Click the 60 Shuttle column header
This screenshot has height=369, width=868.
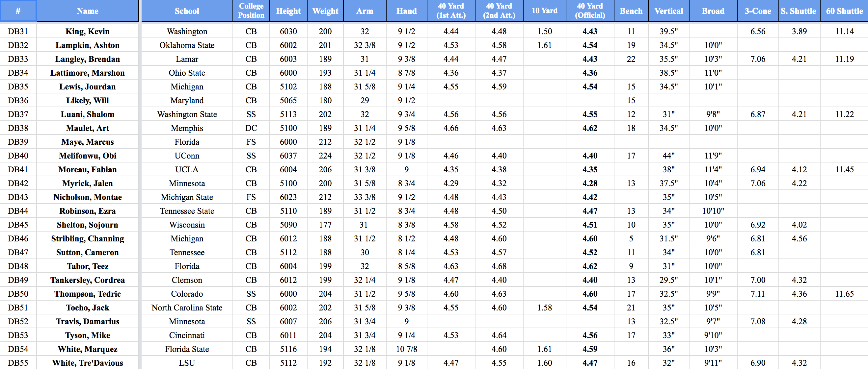pos(844,11)
